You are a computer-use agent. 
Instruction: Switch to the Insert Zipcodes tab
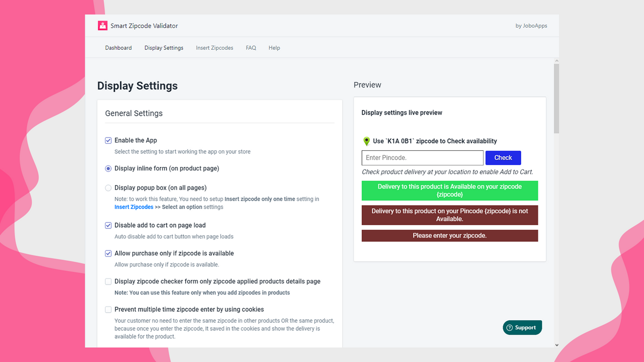pos(214,48)
